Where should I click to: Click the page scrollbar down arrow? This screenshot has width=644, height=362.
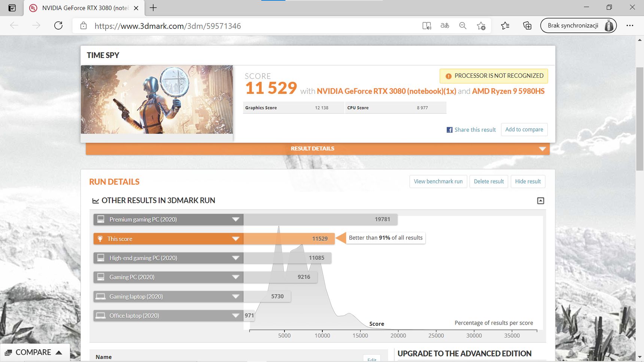640,357
